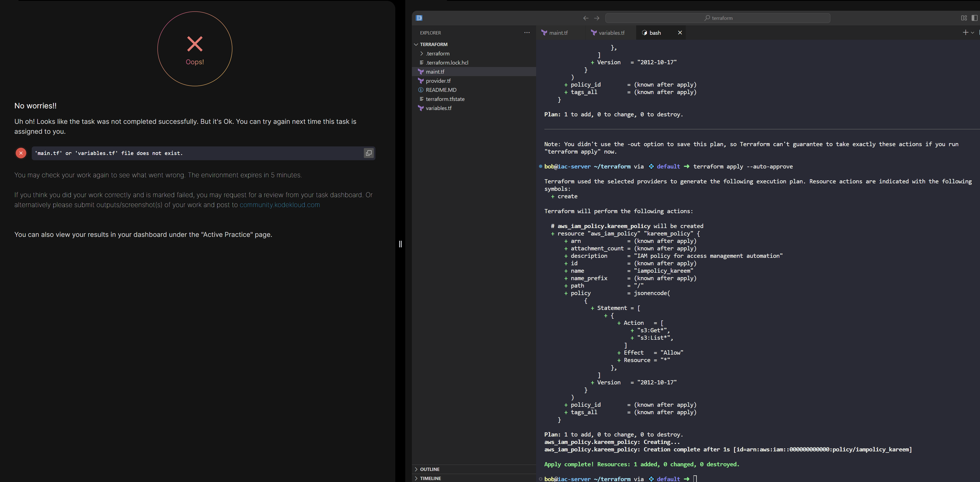Close the bash terminal tab
The width and height of the screenshot is (980, 482).
(x=680, y=33)
